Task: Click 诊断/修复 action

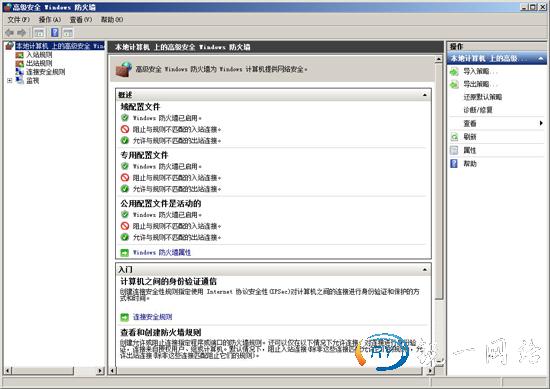Action: [x=478, y=110]
